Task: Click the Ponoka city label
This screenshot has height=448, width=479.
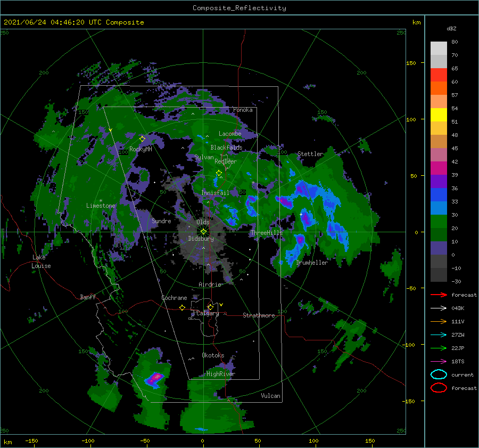Action: tap(243, 110)
